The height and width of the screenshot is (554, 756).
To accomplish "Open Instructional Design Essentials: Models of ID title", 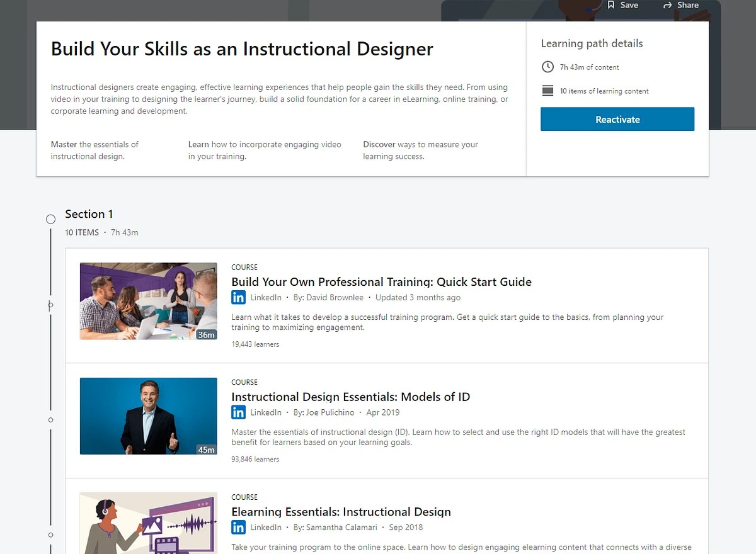I will [x=350, y=397].
